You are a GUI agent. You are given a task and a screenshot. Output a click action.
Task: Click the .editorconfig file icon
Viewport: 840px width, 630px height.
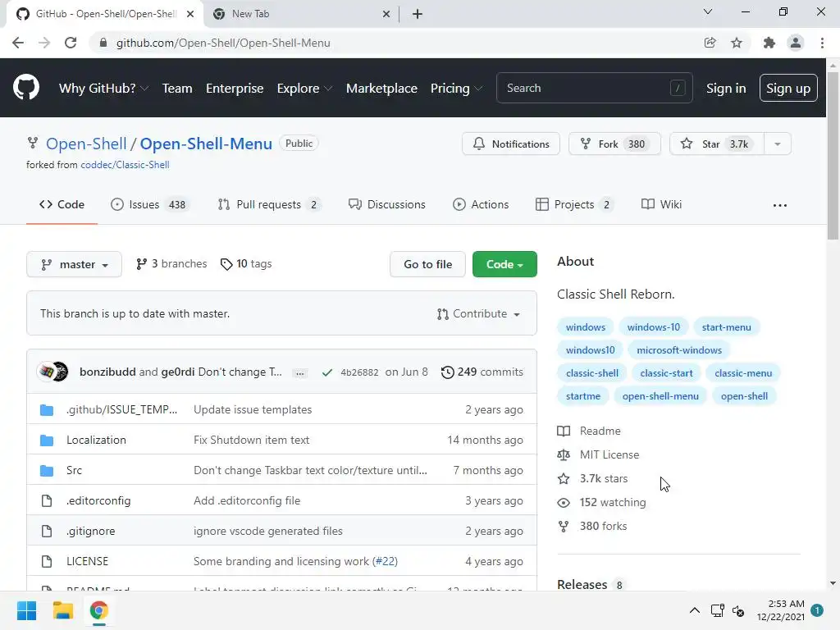(47, 501)
